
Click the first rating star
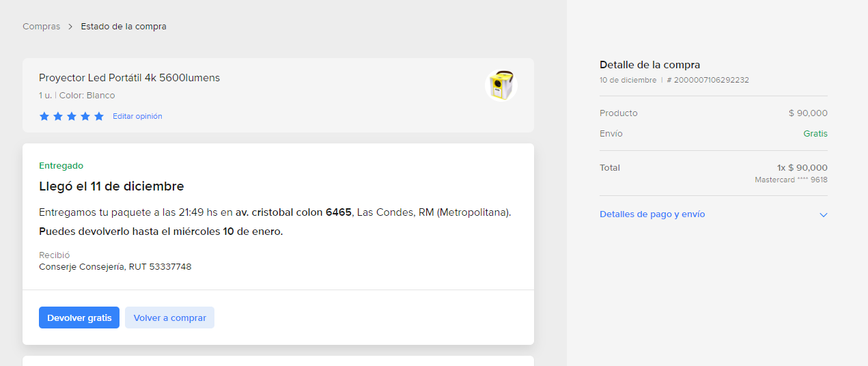[x=44, y=116]
